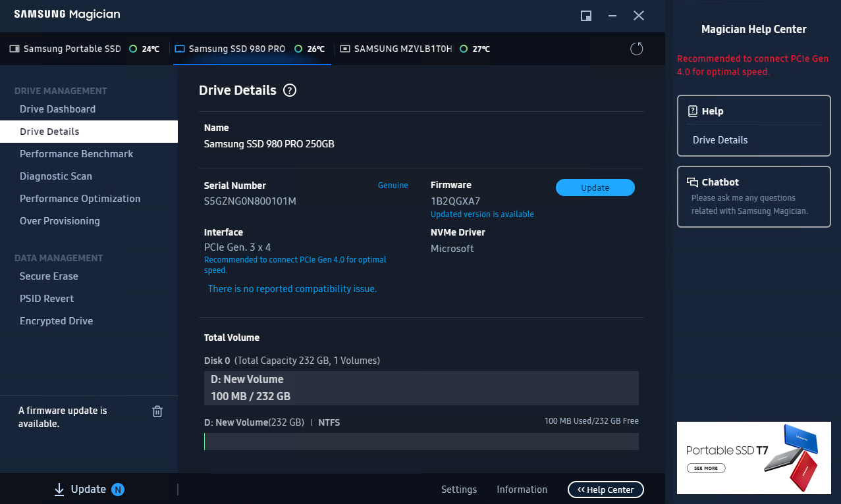The height and width of the screenshot is (504, 841).
Task: Click the bottom bar Update label
Action: (88, 489)
